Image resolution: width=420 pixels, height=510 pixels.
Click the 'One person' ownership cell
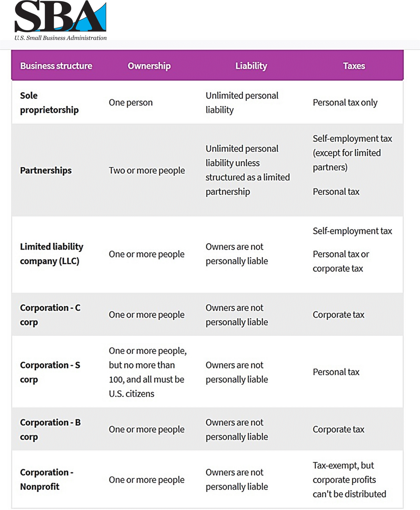click(x=131, y=103)
